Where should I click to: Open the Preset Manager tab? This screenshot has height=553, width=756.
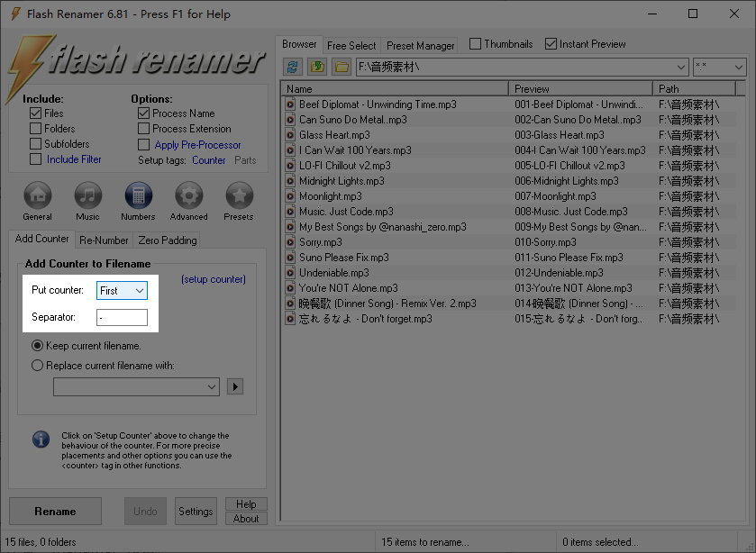[x=421, y=46]
